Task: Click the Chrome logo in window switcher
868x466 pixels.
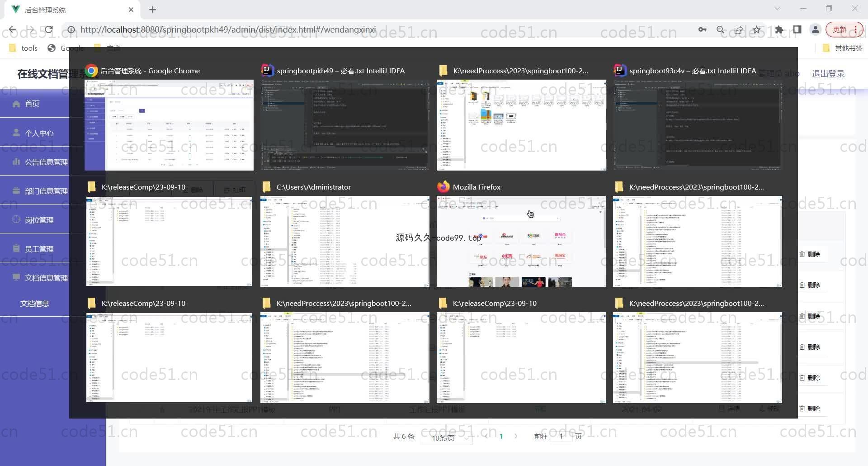Action: (x=92, y=71)
